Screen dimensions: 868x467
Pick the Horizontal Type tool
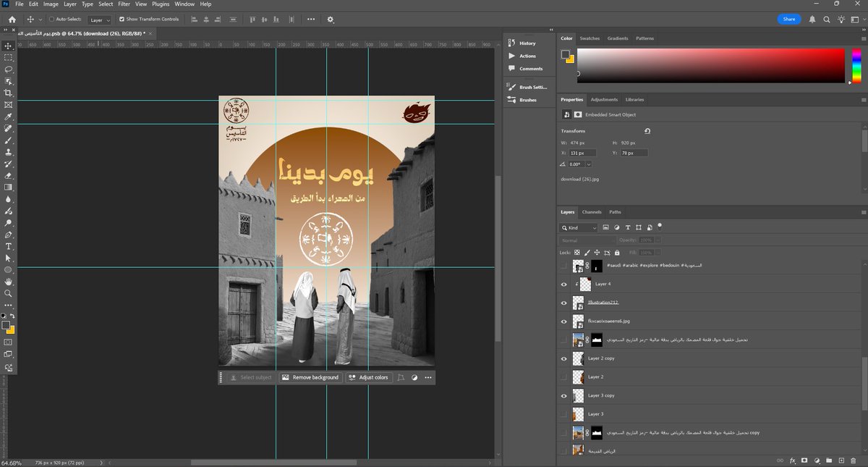tap(9, 246)
